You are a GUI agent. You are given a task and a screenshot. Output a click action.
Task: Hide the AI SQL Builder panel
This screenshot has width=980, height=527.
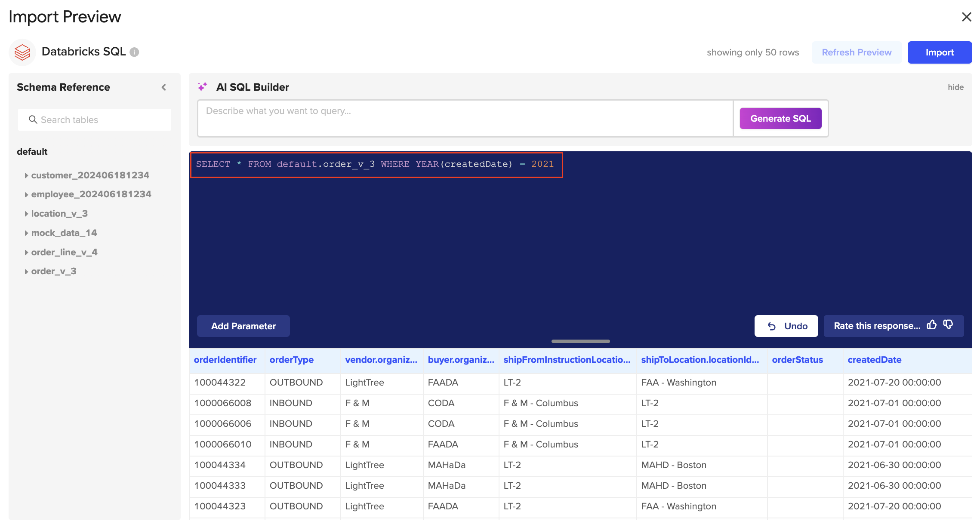click(x=955, y=87)
